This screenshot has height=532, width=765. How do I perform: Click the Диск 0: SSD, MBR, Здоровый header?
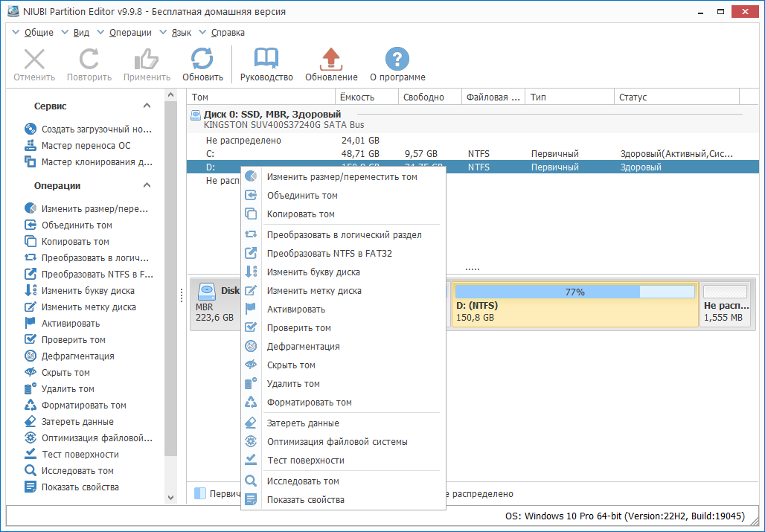[272, 114]
